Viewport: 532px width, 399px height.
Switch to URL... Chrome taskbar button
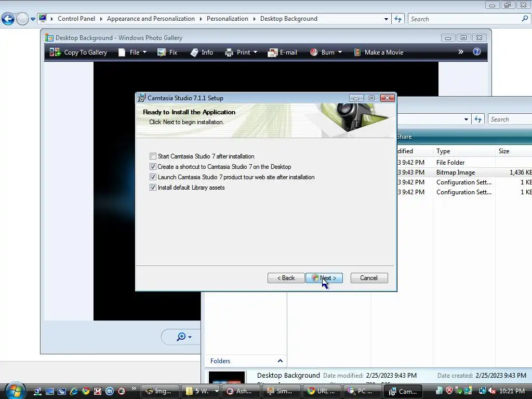pos(323,391)
